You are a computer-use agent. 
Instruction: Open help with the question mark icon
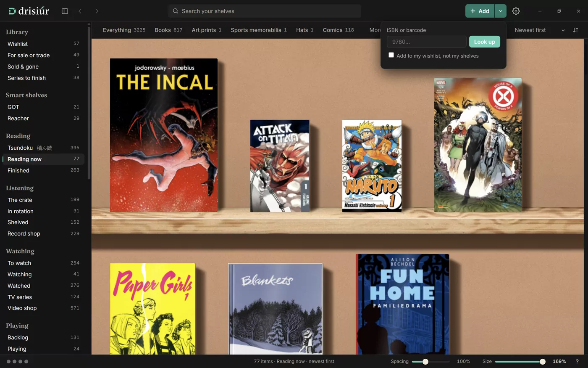[x=577, y=361]
